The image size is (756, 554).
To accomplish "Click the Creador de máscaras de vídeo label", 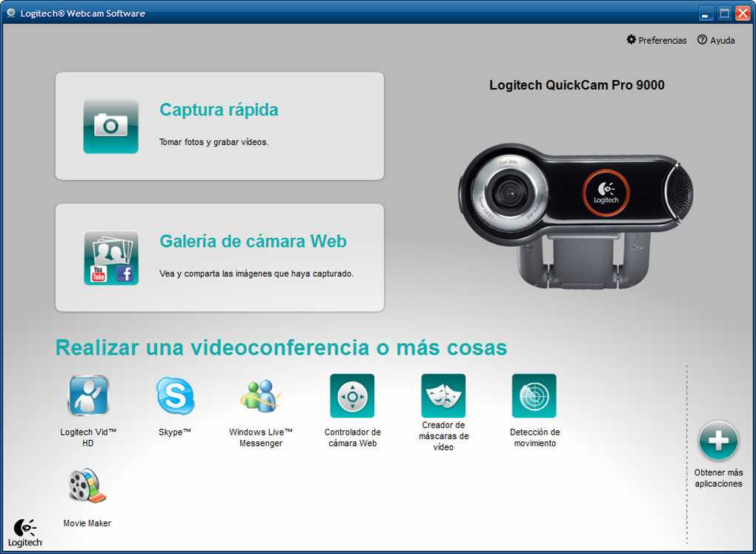I will [443, 436].
